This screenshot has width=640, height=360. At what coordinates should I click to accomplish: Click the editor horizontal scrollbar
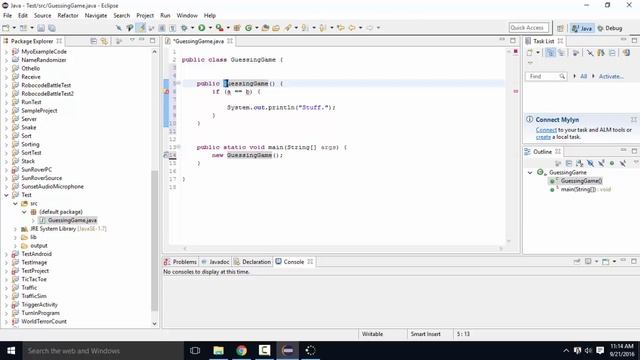click(x=342, y=248)
